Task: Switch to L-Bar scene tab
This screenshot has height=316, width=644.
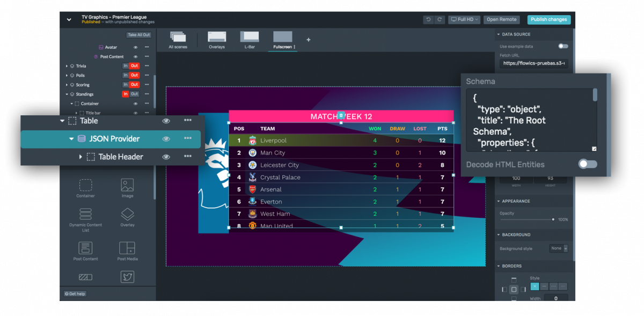Action: [250, 40]
